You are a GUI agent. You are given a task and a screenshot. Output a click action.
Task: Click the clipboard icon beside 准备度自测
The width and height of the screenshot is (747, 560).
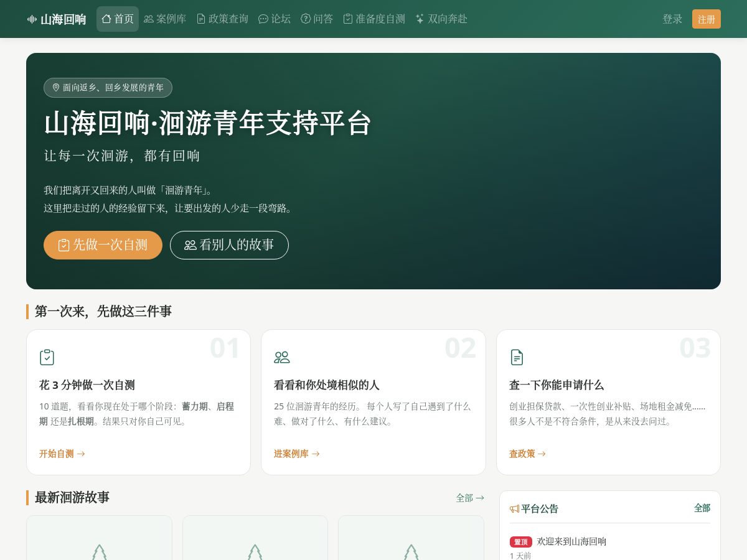coord(348,19)
